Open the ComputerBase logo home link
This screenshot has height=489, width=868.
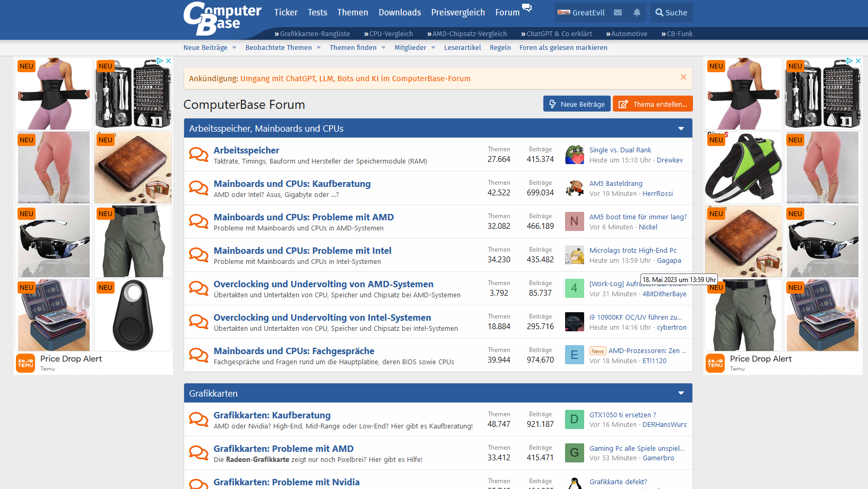point(222,19)
